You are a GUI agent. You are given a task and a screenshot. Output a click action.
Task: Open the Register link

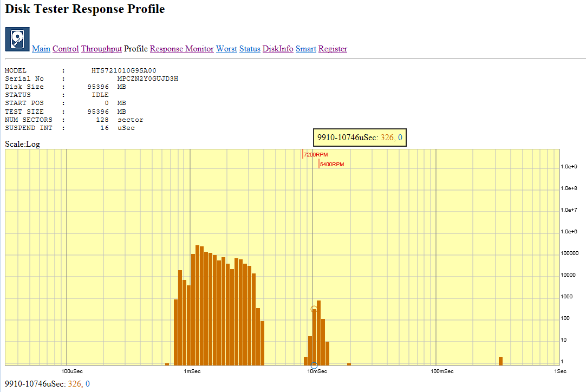(333, 49)
